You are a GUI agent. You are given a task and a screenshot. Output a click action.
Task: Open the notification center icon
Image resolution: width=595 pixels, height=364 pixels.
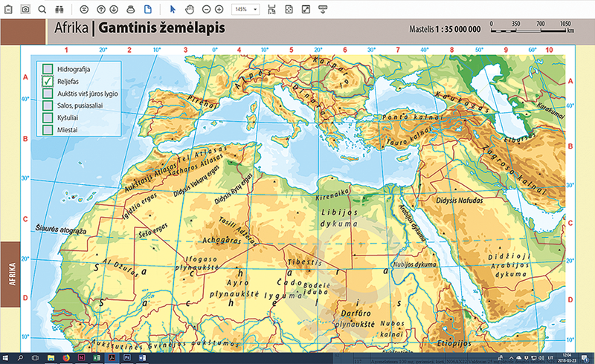tap(587, 357)
